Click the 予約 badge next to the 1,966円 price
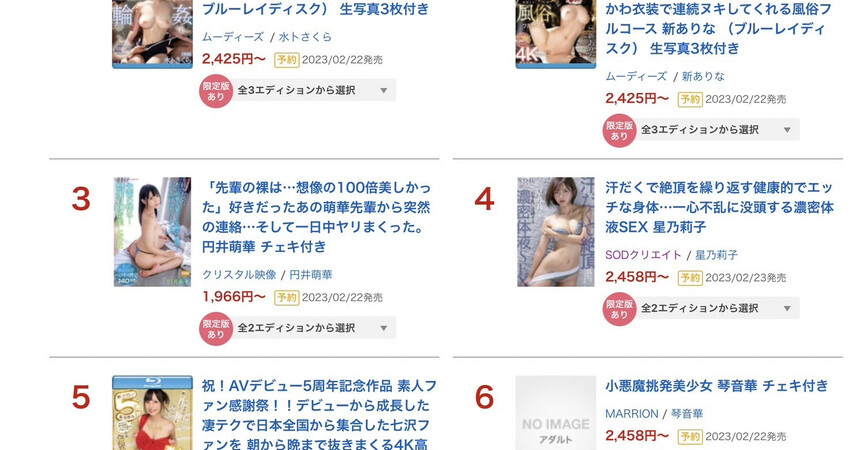The height and width of the screenshot is (450, 850). (x=287, y=298)
